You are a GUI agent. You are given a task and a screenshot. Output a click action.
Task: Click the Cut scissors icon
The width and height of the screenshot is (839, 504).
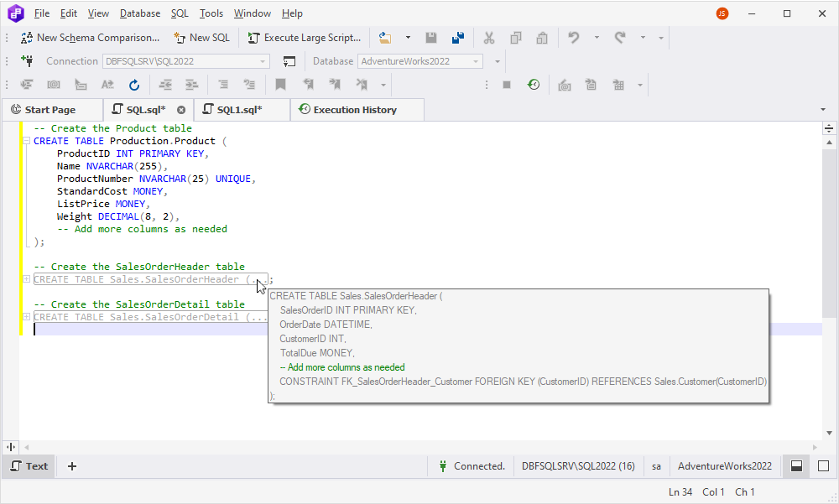click(x=488, y=38)
